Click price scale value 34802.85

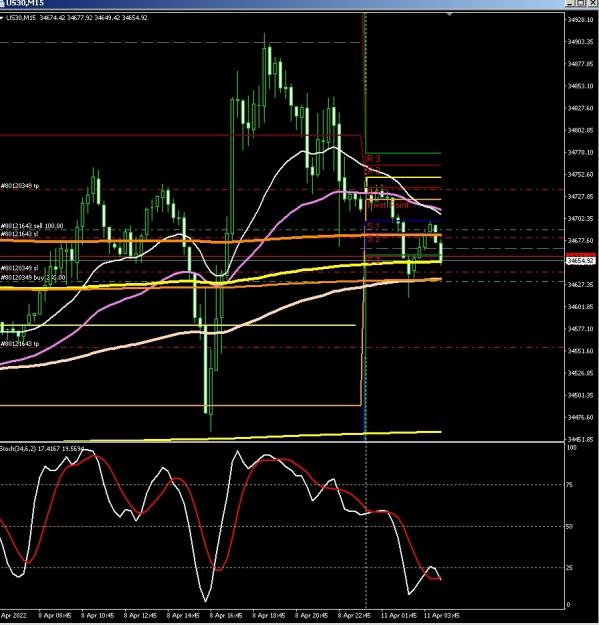click(x=580, y=130)
